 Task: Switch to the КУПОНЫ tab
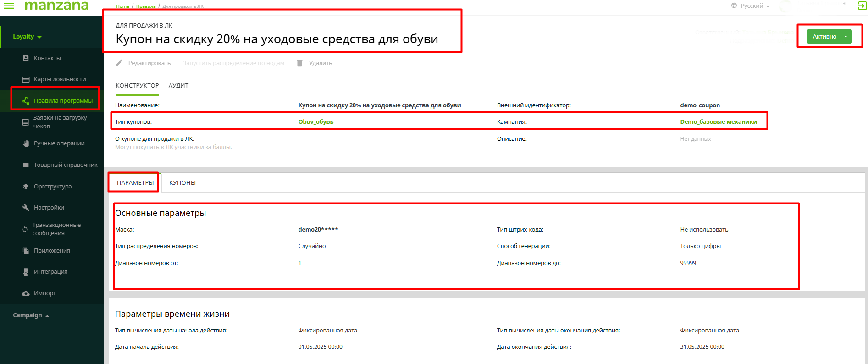coord(182,183)
